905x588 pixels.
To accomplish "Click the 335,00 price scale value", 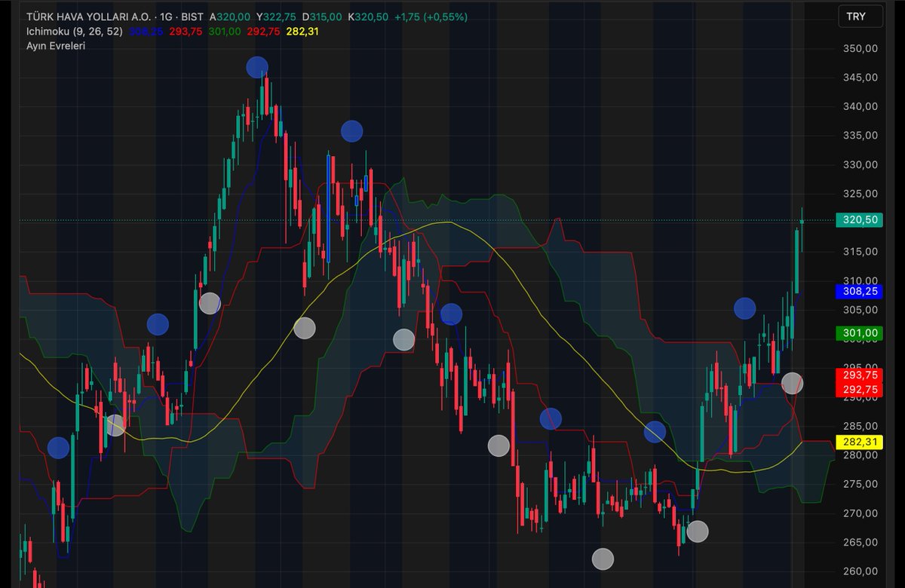I will (861, 135).
